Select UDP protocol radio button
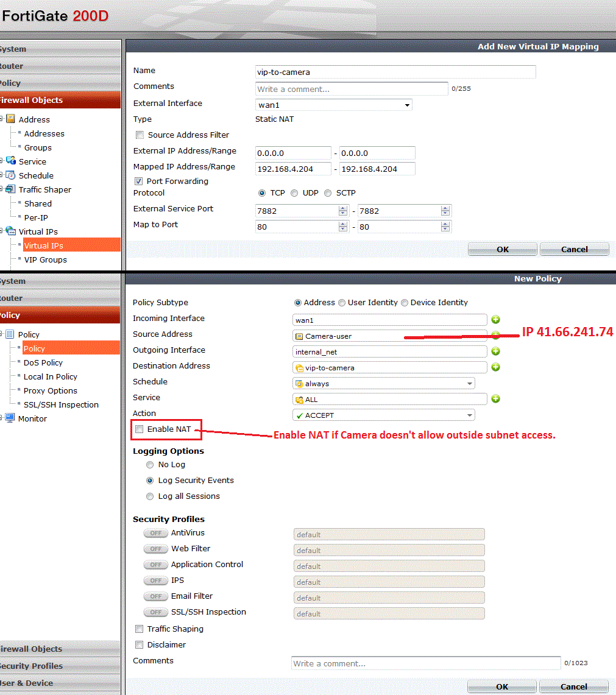 tap(294, 193)
